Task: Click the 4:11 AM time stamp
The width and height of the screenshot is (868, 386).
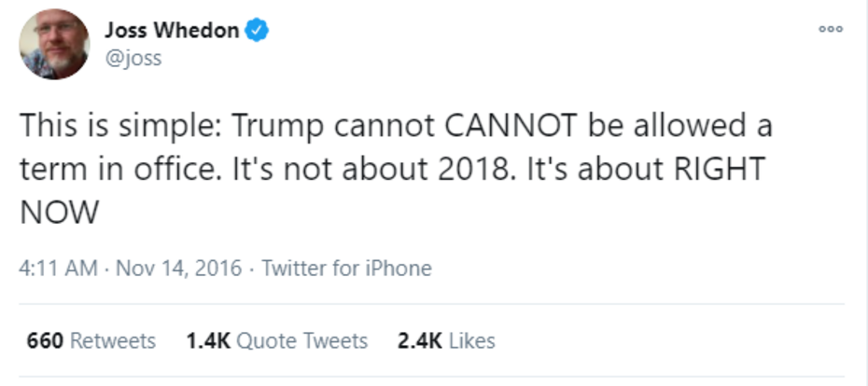Action: point(58,269)
